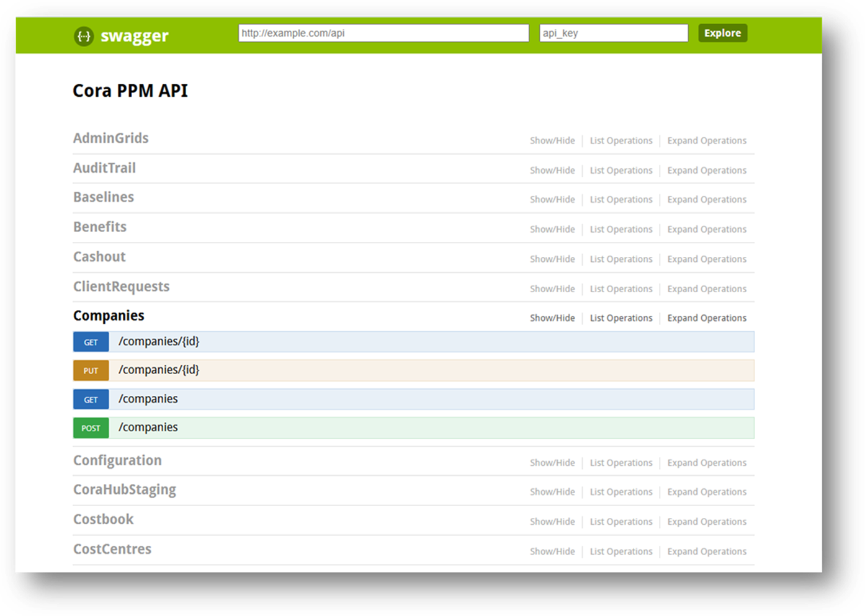Click List Operations for AdminGrids
This screenshot has height=616, width=865.
(621, 141)
